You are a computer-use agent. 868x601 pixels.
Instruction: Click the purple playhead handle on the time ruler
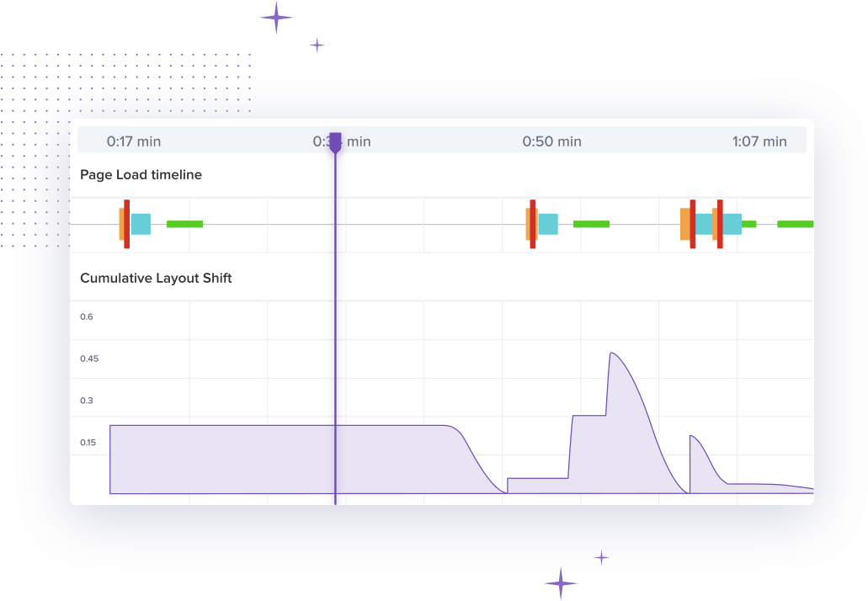point(335,142)
